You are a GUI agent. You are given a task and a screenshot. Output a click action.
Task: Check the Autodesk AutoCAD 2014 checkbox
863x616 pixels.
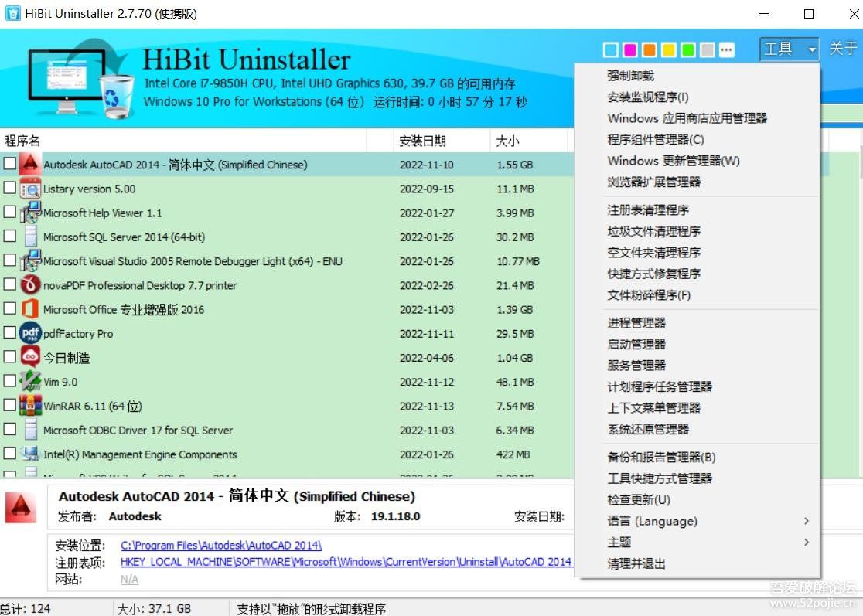9,164
